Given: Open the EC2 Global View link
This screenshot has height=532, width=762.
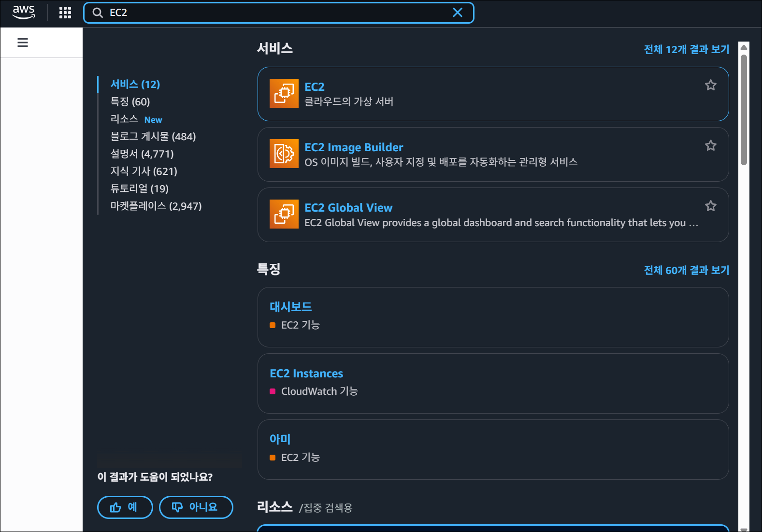Looking at the screenshot, I should tap(348, 208).
